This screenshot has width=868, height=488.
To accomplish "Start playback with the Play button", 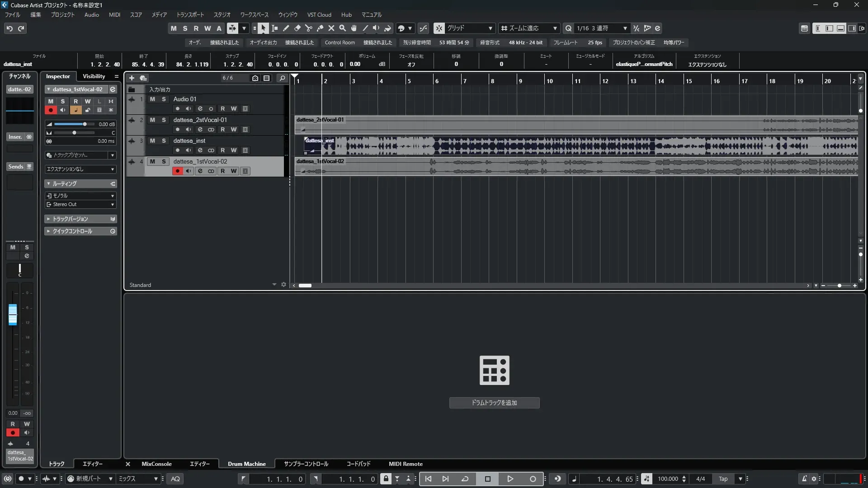I will pos(510,479).
